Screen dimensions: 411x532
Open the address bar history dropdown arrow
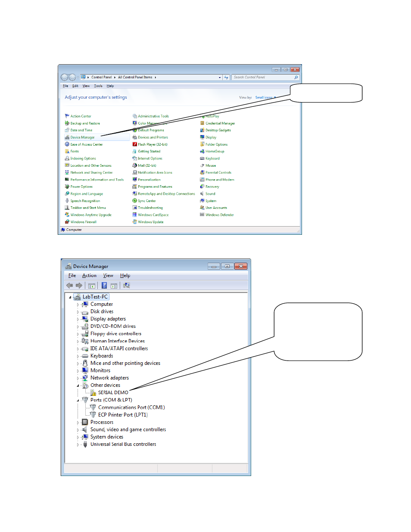(x=220, y=78)
